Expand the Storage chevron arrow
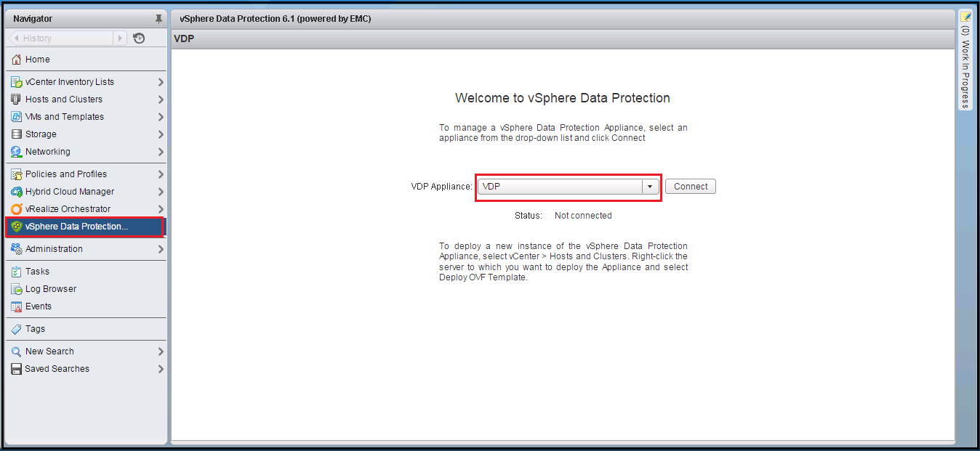 coord(161,134)
